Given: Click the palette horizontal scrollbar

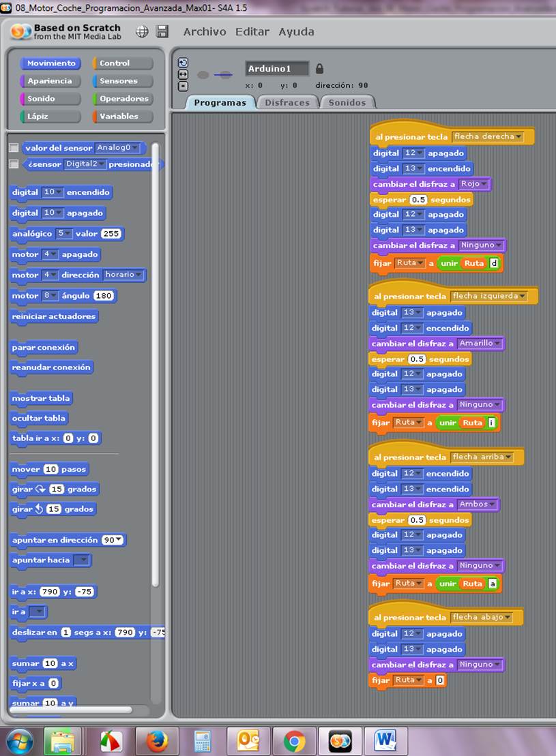Looking at the screenshot, I should (x=72, y=710).
